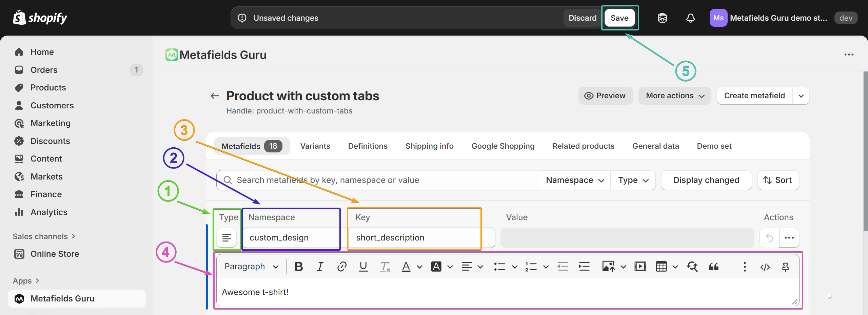Click the Save button
The width and height of the screenshot is (868, 315).
(x=619, y=18)
